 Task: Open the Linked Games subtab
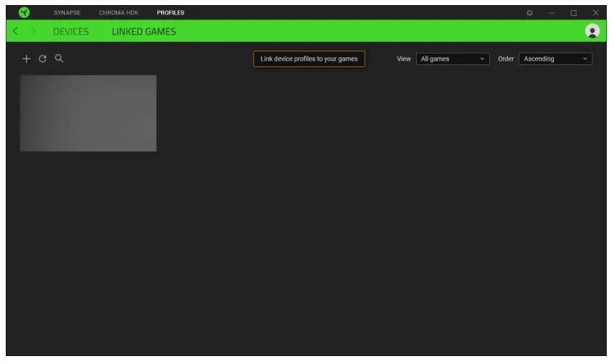pyautogui.click(x=144, y=31)
